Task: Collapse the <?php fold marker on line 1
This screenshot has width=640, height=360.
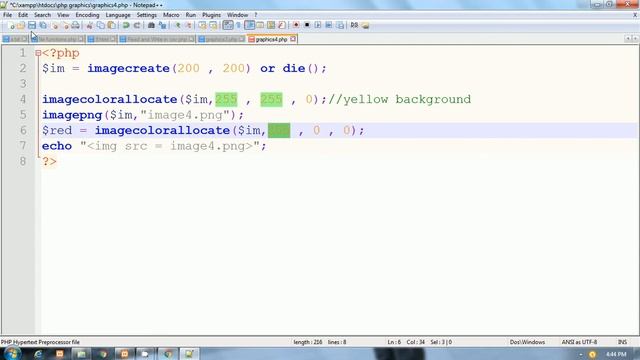Action: point(38,53)
